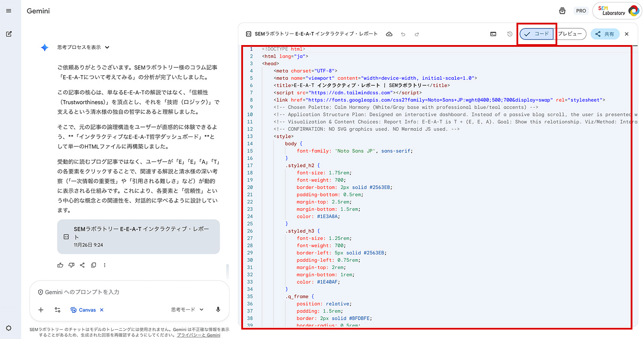Click the 共有 button
The width and height of the screenshot is (644, 339).
tap(605, 33)
